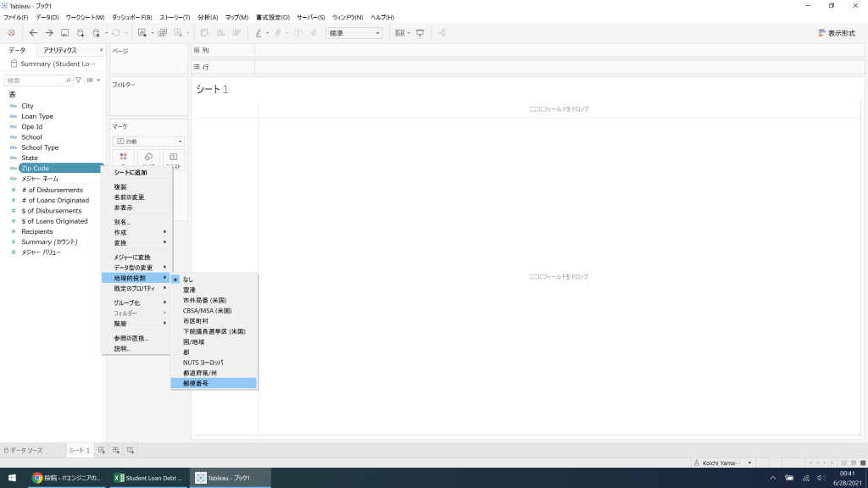Click the save workbook icon
Viewport: 868px width, 488px height.
click(64, 33)
